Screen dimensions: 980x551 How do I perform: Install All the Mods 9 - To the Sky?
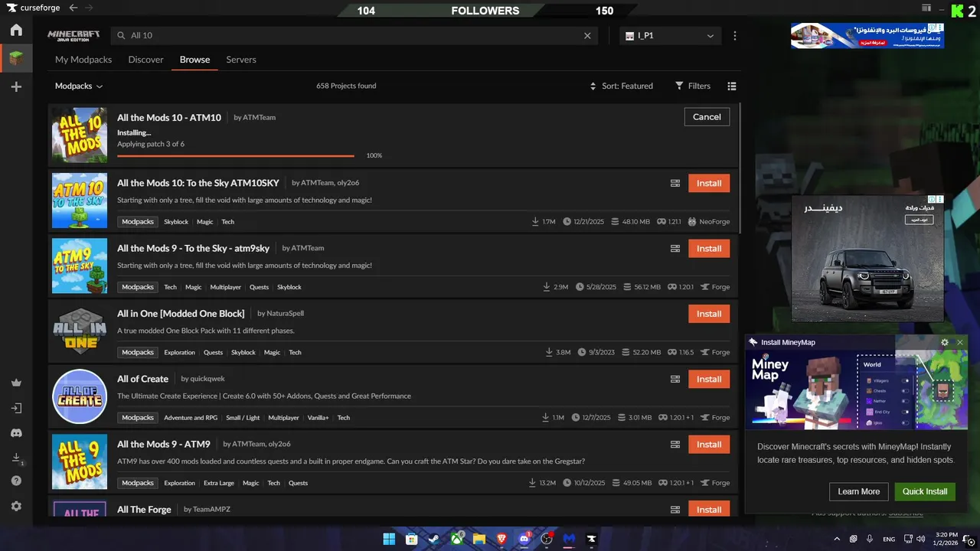(x=709, y=249)
